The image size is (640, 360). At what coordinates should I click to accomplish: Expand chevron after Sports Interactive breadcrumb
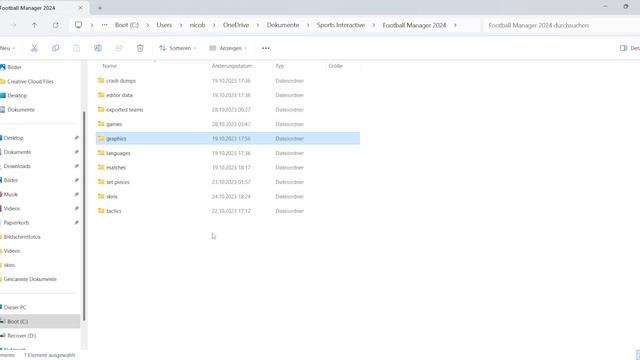373,25
